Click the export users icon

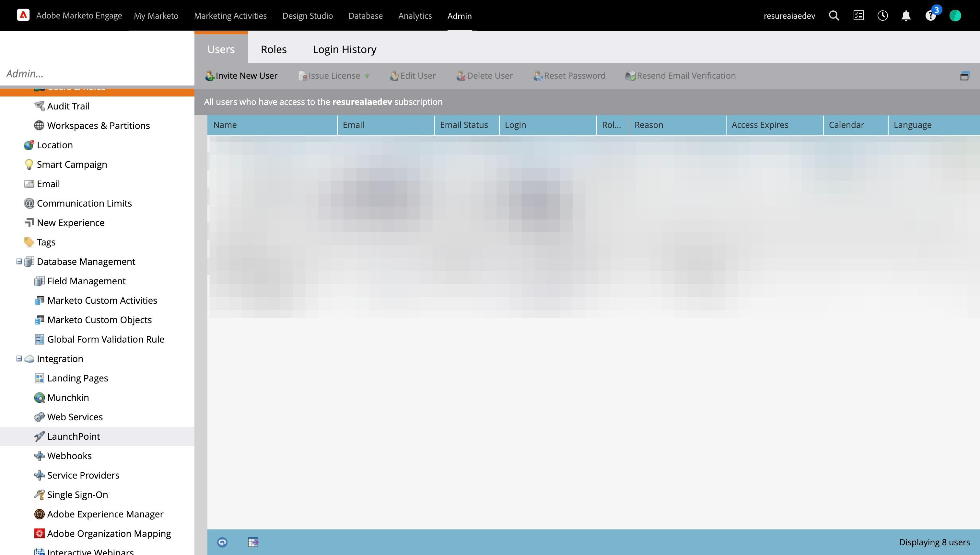pos(253,542)
